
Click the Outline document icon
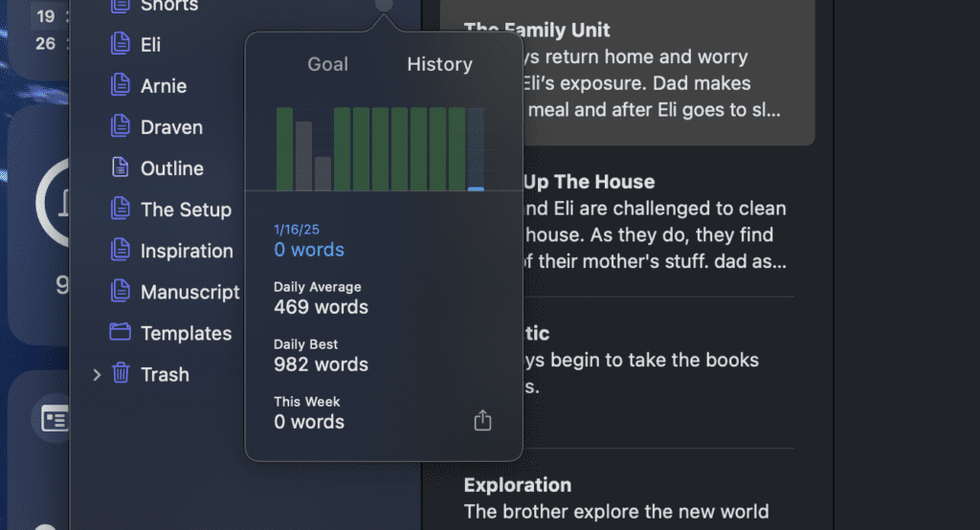[x=120, y=167]
